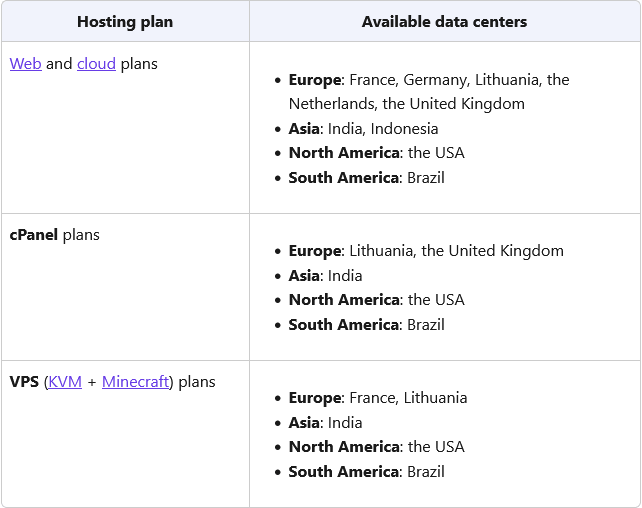Select the cPanel plans cell text
Viewport: 642px width, 508px height.
[x=54, y=236]
